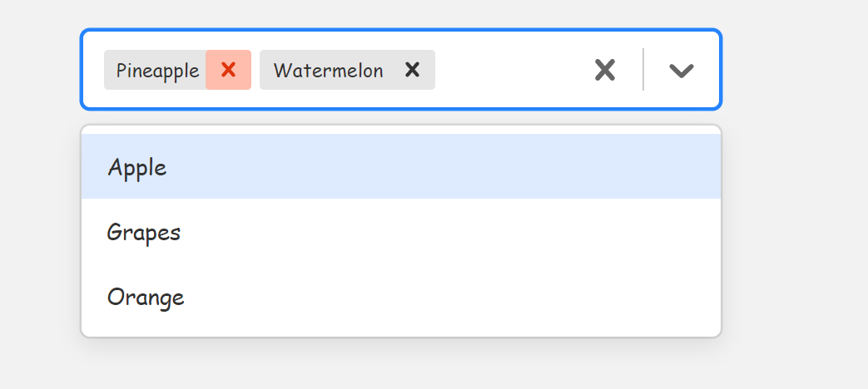Collapse the dropdown using the chevron arrow

[682, 70]
